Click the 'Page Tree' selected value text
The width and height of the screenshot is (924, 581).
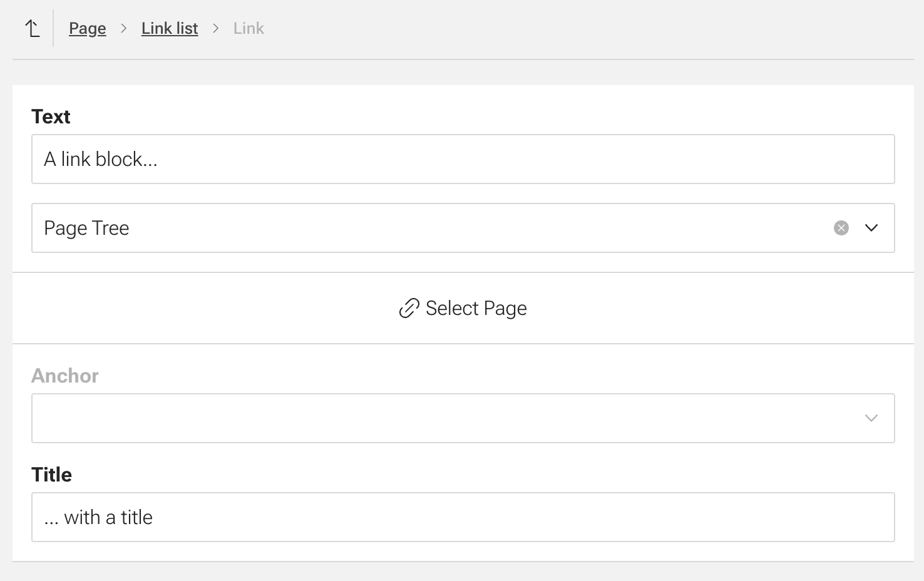tap(86, 228)
